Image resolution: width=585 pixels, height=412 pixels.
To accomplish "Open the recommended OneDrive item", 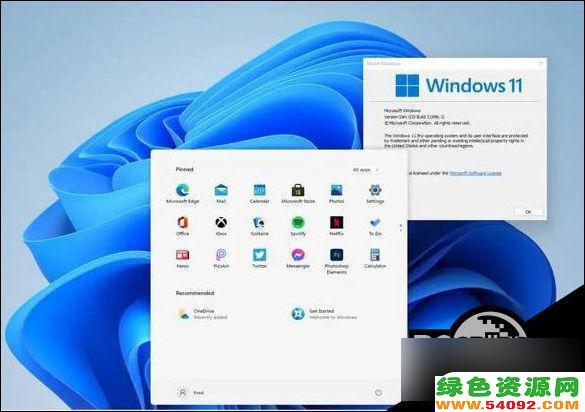I will coord(203,314).
